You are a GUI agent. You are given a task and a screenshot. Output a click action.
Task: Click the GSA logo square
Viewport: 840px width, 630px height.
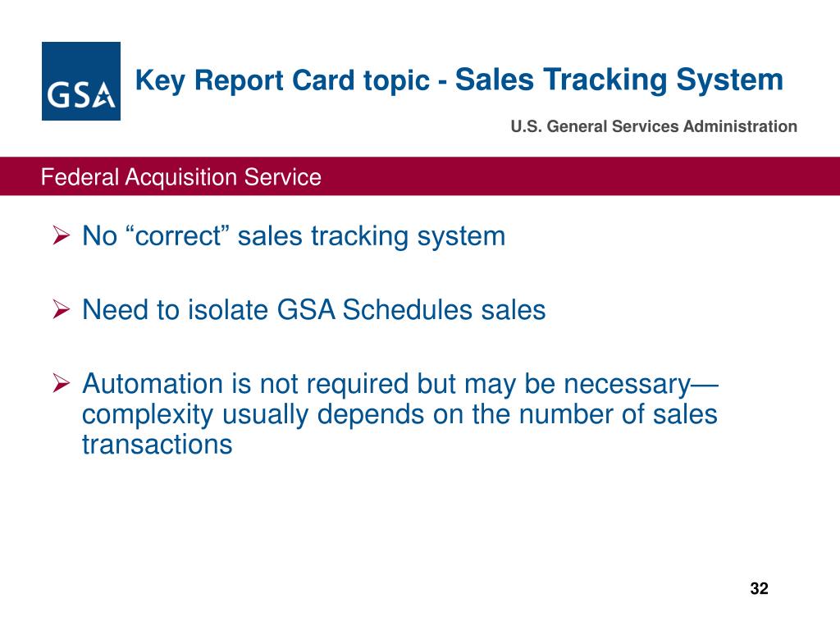pyautogui.click(x=81, y=81)
